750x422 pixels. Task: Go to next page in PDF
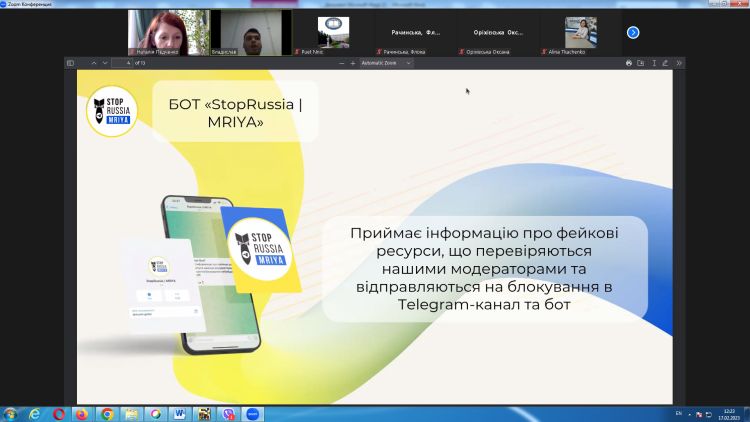click(106, 63)
